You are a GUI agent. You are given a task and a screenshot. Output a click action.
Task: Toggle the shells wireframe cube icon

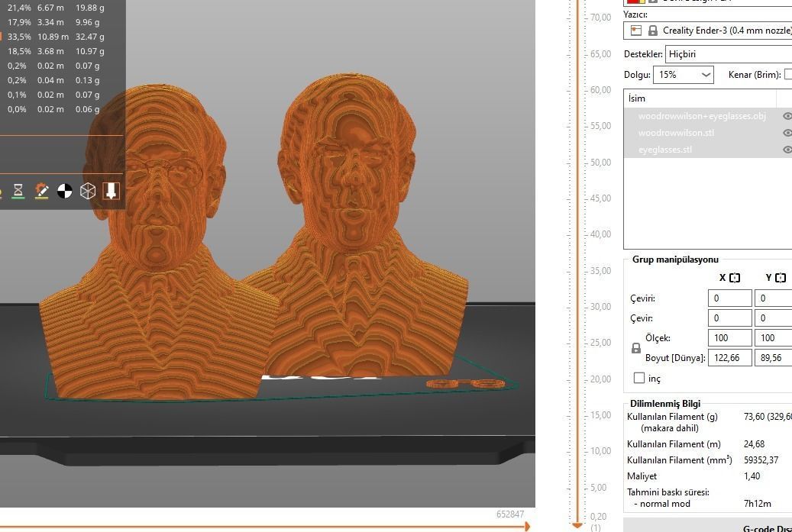(88, 191)
